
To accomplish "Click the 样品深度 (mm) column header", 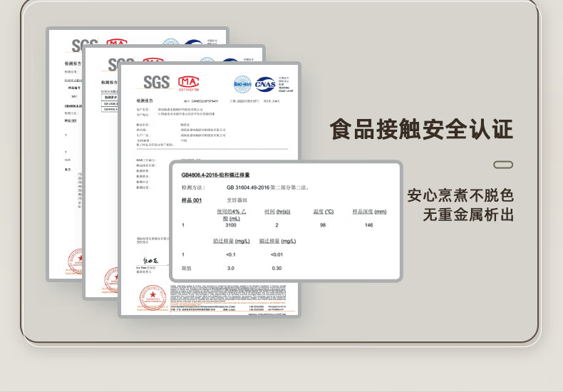I will coord(369,212).
